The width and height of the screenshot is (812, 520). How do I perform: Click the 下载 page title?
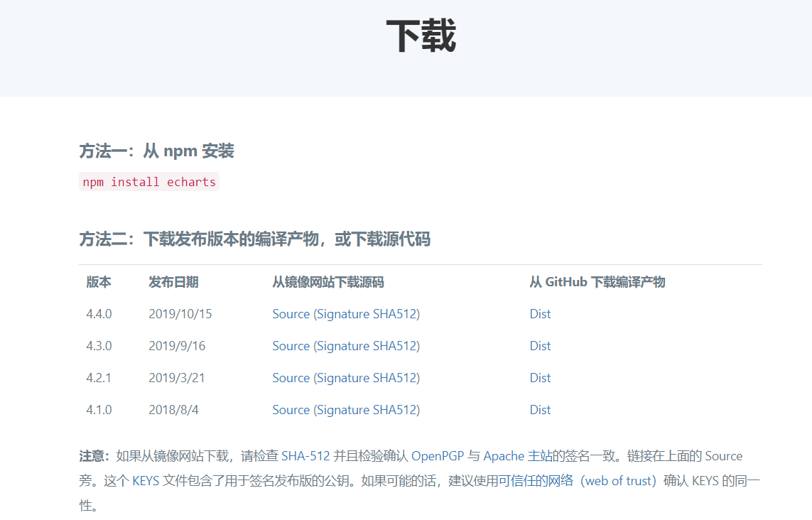coord(421,36)
